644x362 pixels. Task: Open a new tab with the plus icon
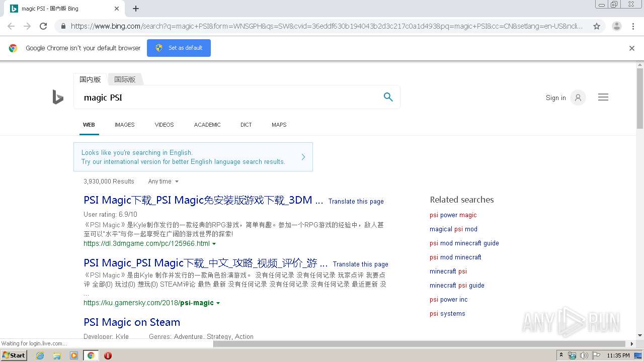(136, 9)
